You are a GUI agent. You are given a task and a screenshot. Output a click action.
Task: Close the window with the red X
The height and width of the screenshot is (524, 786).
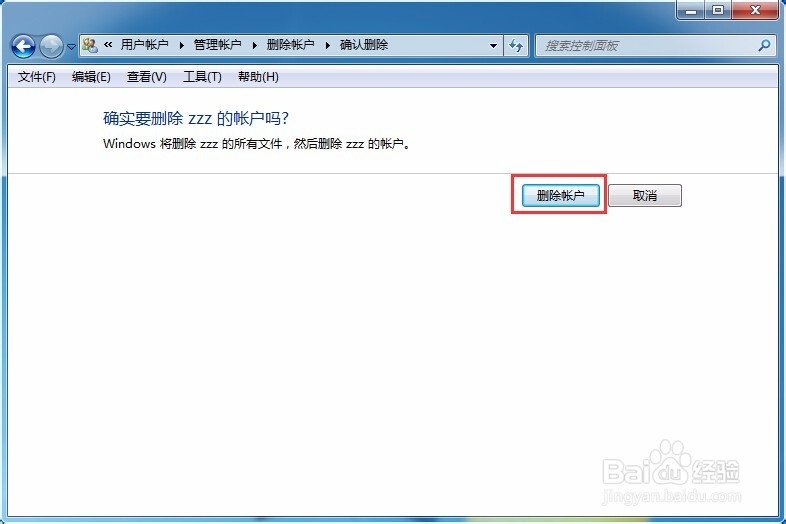click(x=755, y=10)
